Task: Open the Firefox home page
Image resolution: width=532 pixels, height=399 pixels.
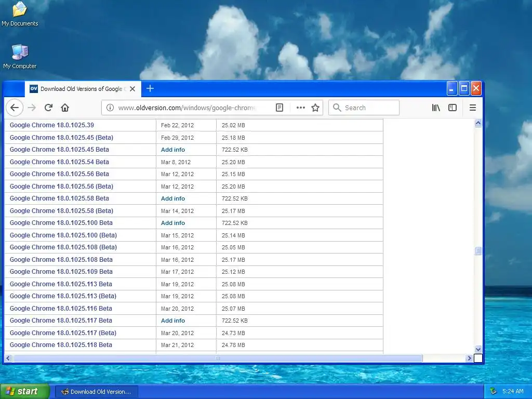Action: [65, 108]
